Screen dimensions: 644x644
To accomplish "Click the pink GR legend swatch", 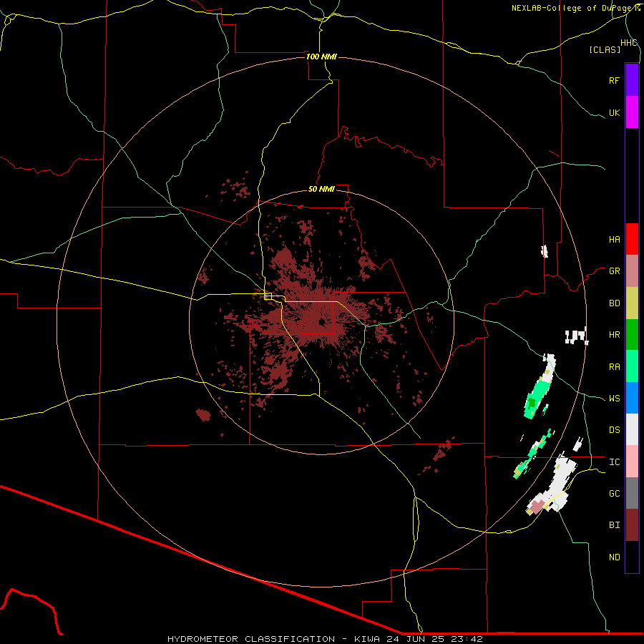I will [632, 271].
